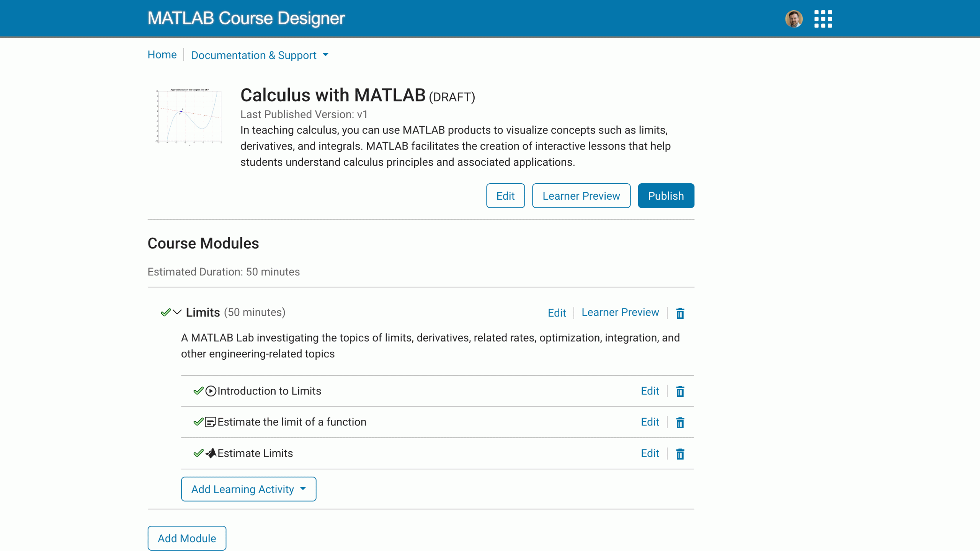Delete the Limits module via trash icon
The width and height of the screenshot is (980, 551).
pyautogui.click(x=680, y=313)
